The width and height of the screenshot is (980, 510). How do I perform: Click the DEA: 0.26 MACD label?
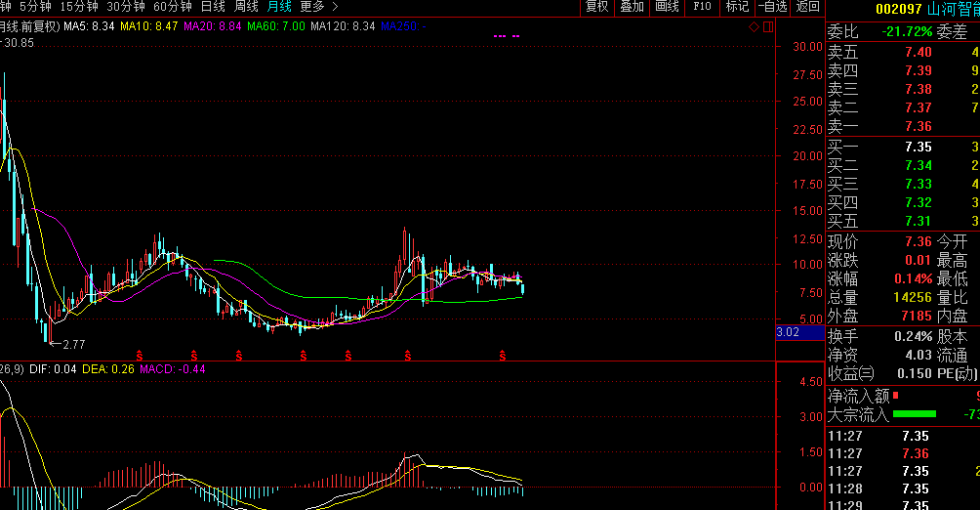(108, 369)
